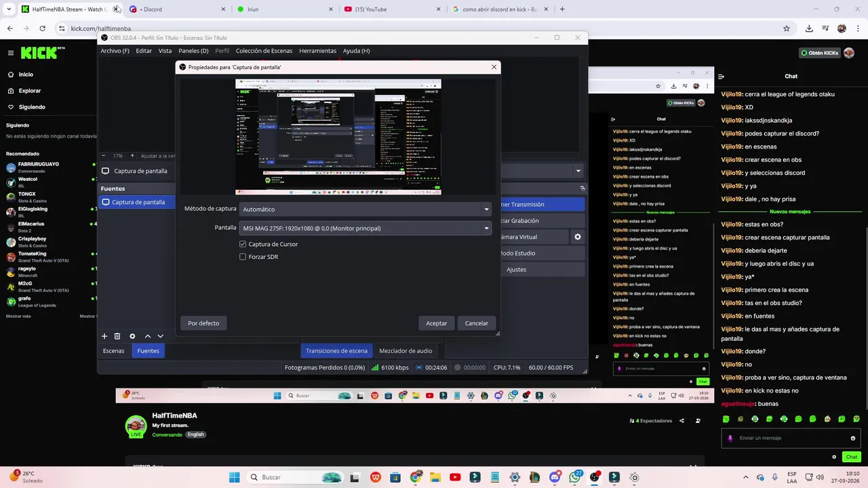Image resolution: width=868 pixels, height=488 pixels.
Task: Open Chrome tab search dropdown
Action: click(x=9, y=9)
